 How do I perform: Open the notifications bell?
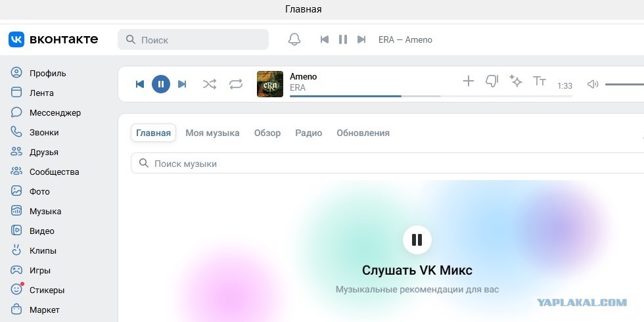click(x=294, y=39)
